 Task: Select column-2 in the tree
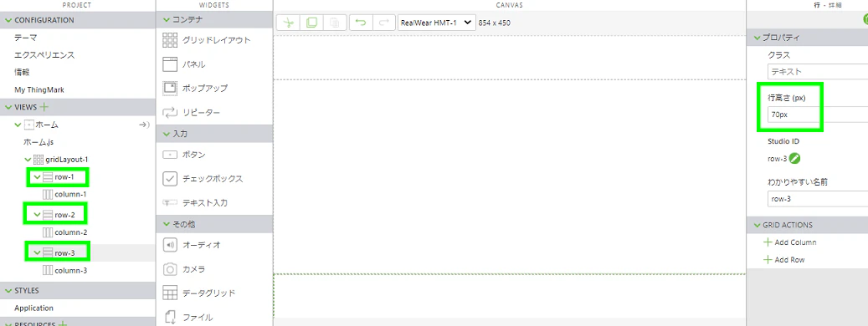point(71,232)
